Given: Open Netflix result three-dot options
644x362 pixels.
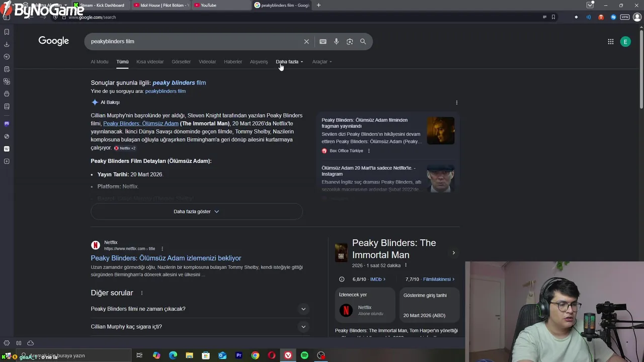Looking at the screenshot, I should [x=162, y=249].
